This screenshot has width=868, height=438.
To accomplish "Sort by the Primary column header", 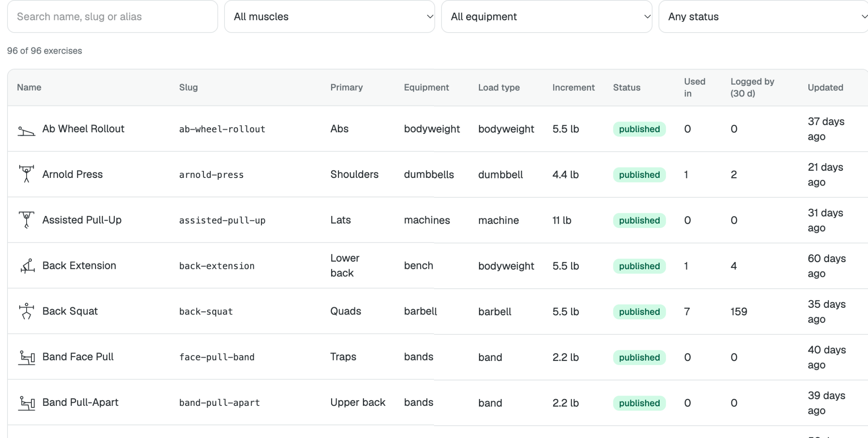I will tap(347, 87).
